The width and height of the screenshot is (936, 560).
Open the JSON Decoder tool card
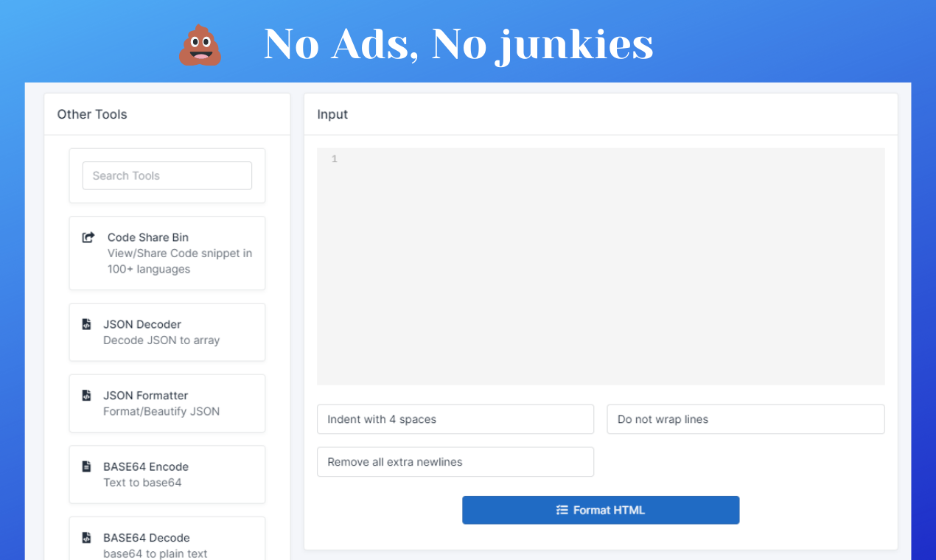(x=167, y=332)
